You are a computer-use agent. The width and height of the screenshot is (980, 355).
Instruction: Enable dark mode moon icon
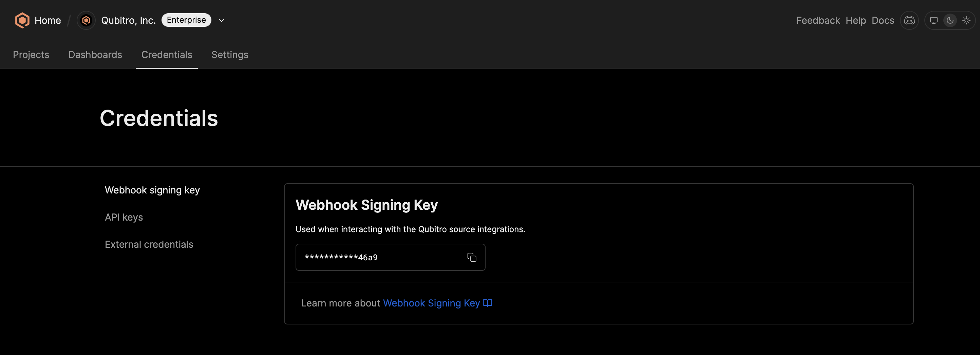tap(950, 20)
